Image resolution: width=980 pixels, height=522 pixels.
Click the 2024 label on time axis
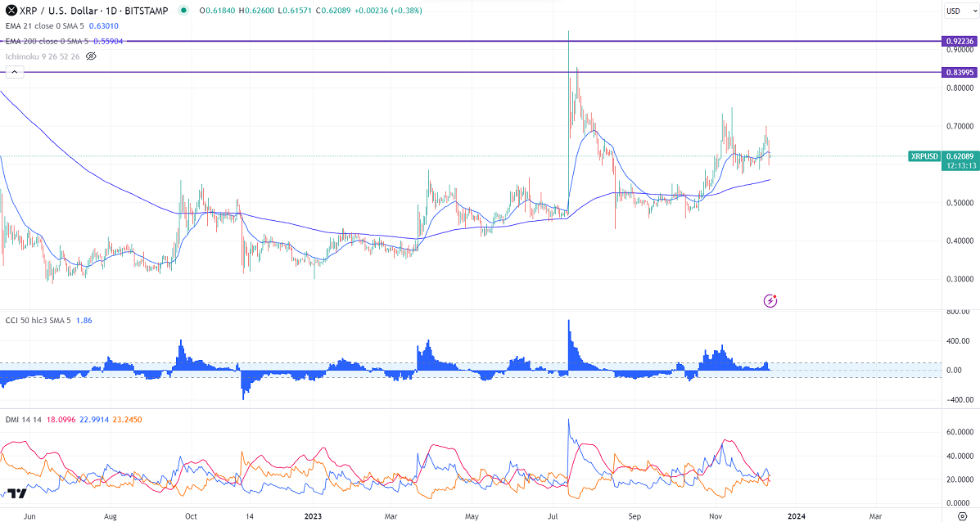[796, 516]
